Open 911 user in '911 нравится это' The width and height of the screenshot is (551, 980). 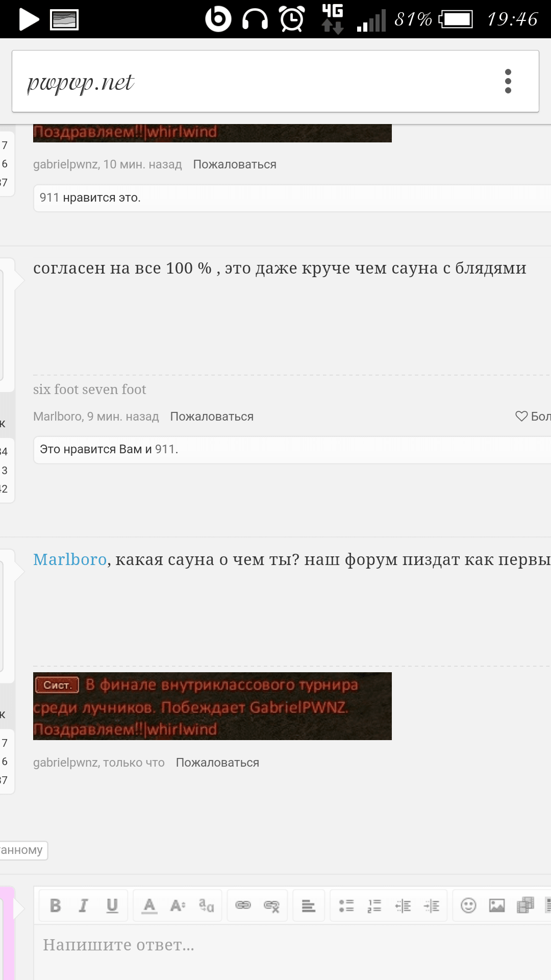pyautogui.click(x=49, y=198)
